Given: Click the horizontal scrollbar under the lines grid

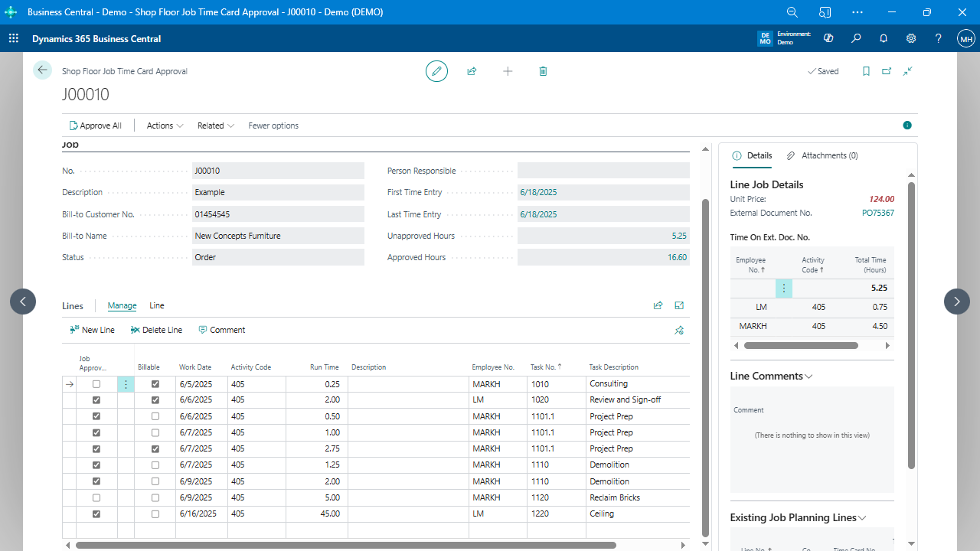Looking at the screenshot, I should pyautogui.click(x=345, y=546).
